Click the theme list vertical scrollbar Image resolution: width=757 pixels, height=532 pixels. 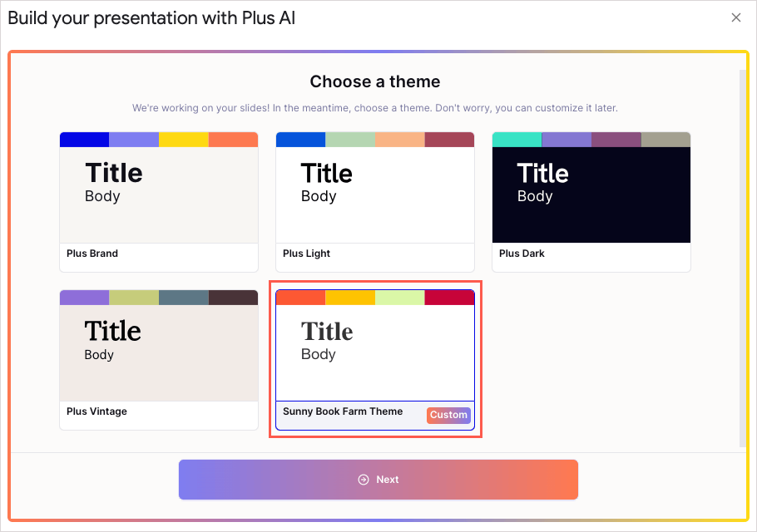click(x=743, y=258)
